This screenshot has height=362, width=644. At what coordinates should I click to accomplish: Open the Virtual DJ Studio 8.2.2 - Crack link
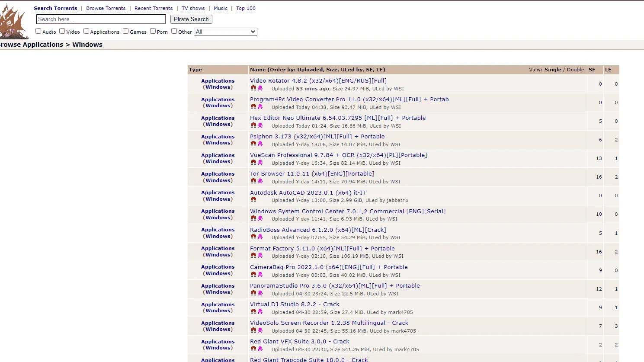pos(295,304)
